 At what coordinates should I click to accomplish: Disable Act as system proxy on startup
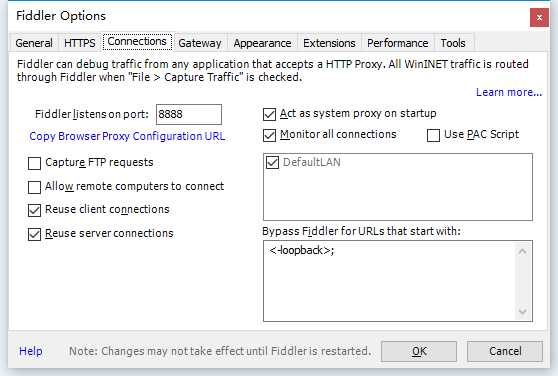click(269, 114)
